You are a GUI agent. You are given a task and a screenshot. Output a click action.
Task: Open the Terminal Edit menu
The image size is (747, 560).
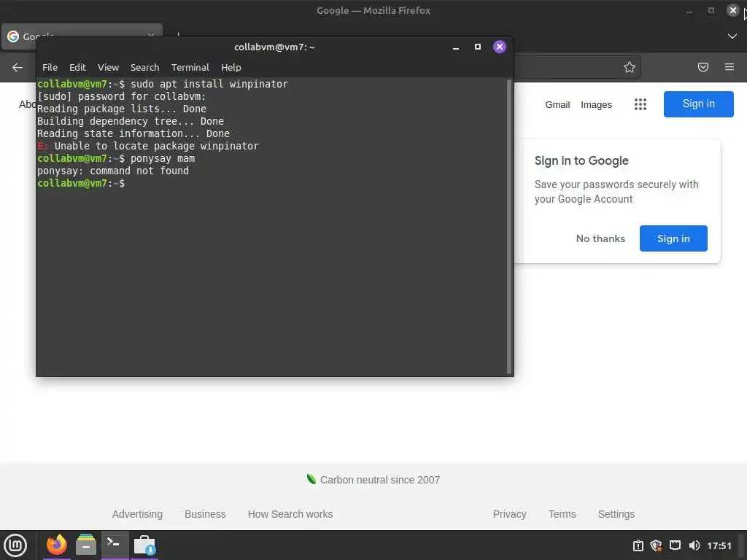[77, 68]
